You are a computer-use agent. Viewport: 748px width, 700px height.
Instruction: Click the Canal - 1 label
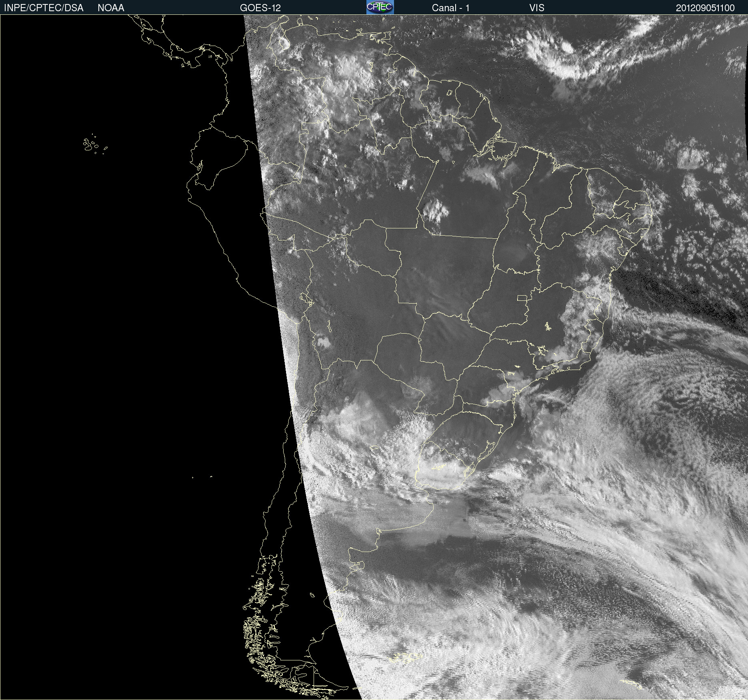(451, 8)
